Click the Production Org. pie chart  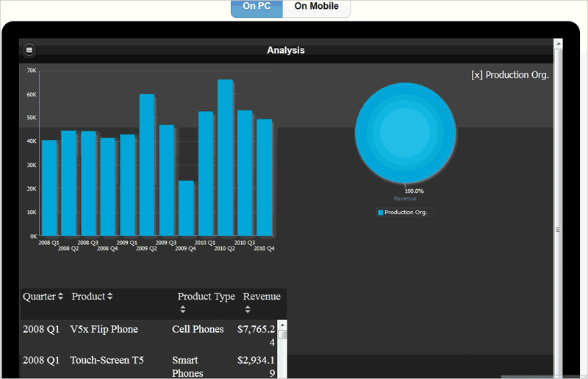pos(406,133)
